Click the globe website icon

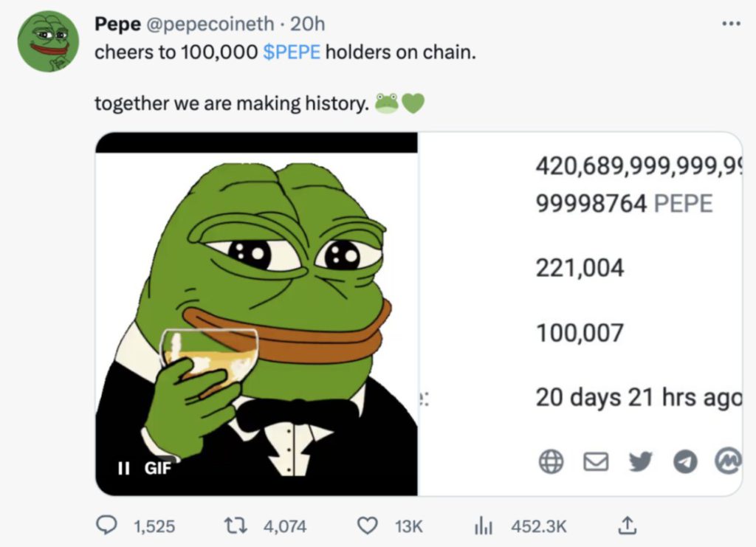pyautogui.click(x=551, y=462)
